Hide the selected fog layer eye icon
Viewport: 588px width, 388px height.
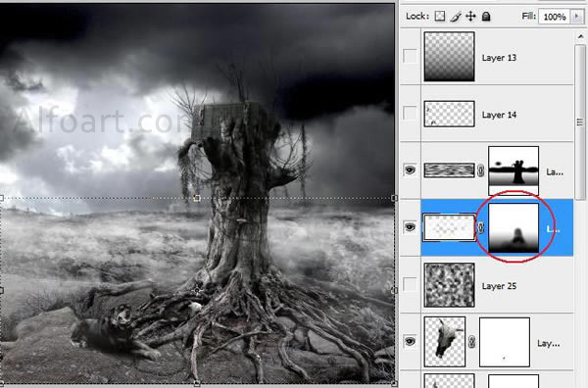click(410, 227)
